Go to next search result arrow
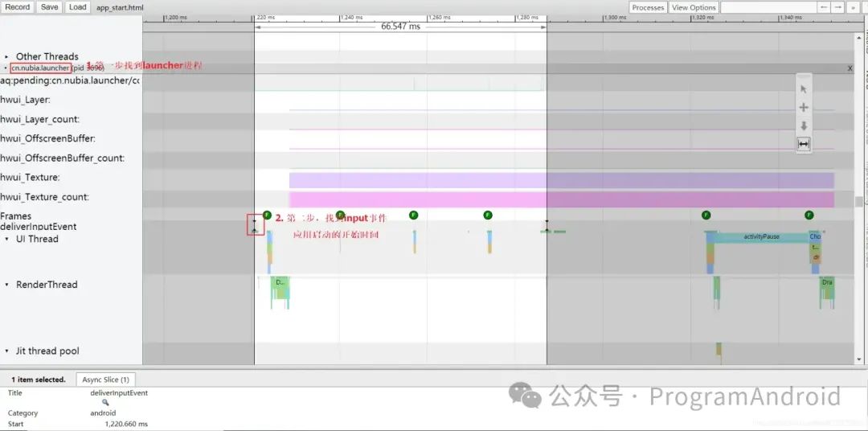This screenshot has height=431, width=868. click(838, 8)
